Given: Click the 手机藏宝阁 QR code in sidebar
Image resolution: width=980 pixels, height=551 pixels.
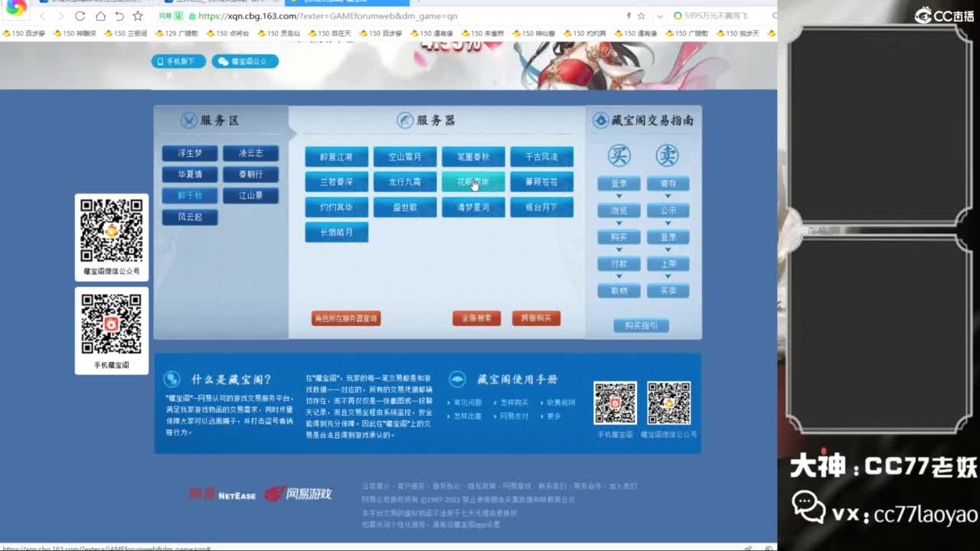Looking at the screenshot, I should coord(112,324).
